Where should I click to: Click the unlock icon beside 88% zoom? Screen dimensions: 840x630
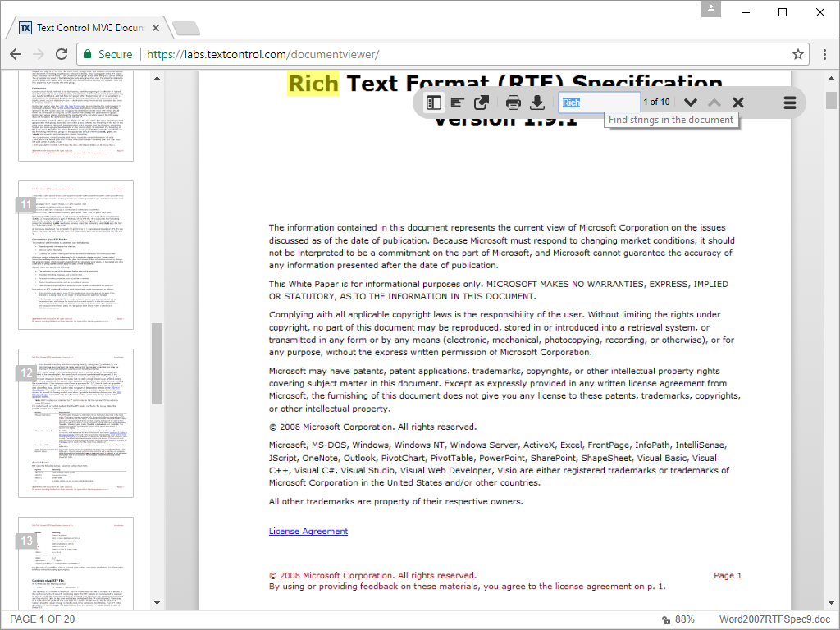[666, 620]
